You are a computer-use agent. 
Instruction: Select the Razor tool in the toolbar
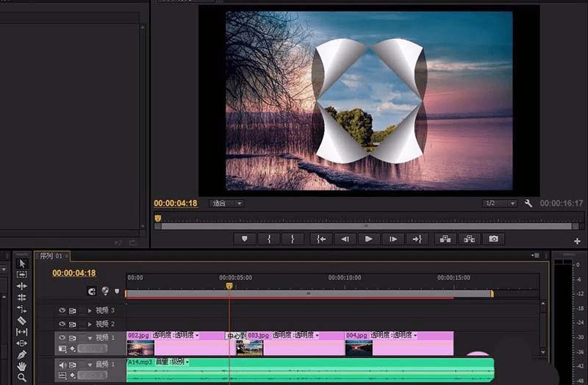tap(22, 320)
